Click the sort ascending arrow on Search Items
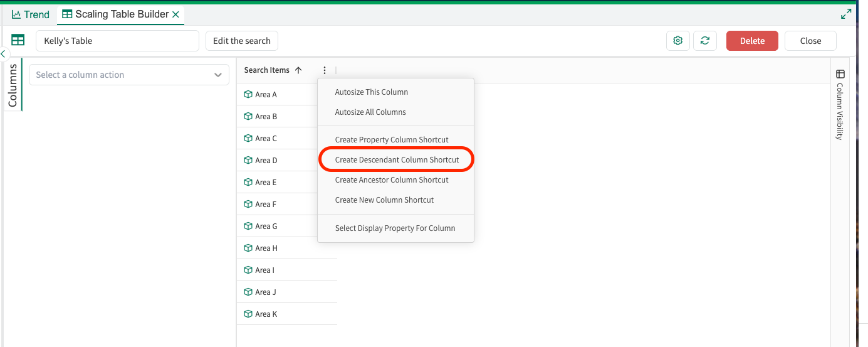Image resolution: width=868 pixels, height=347 pixels. 298,70
